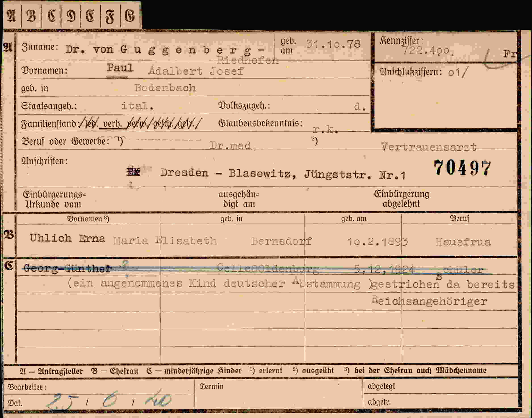Click the 'Glaubensbekenntnis:' label

point(260,123)
